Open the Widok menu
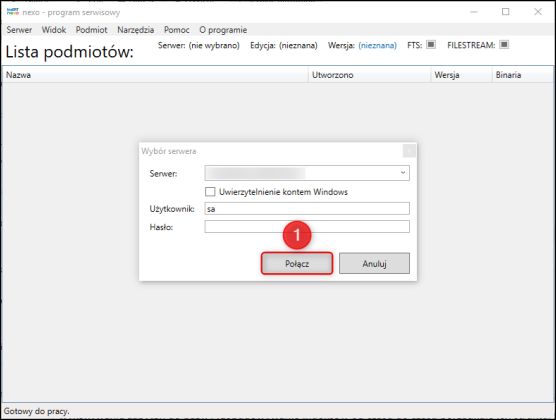556x420 pixels. pos(54,30)
